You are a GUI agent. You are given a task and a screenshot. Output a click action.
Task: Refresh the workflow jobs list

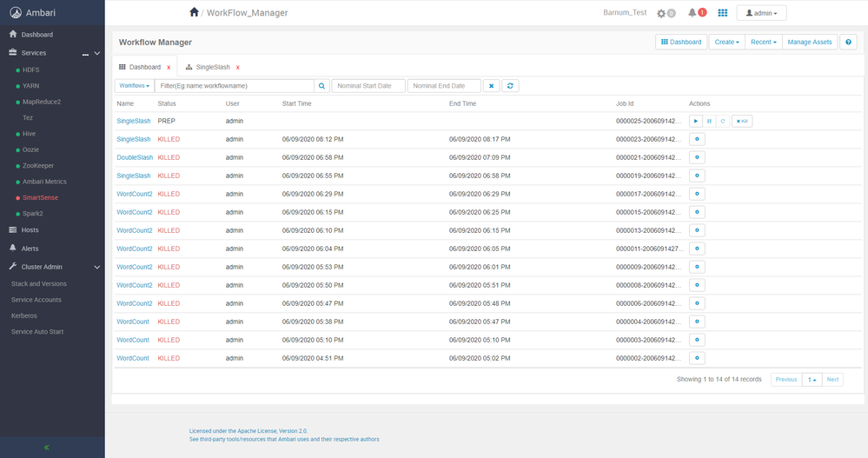(x=510, y=86)
